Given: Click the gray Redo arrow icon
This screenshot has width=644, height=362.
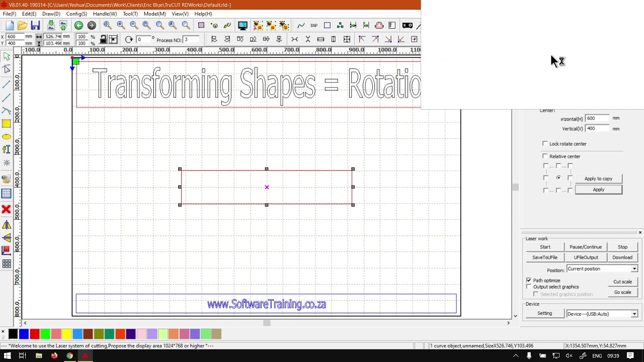Looking at the screenshot, I should [x=92, y=26].
